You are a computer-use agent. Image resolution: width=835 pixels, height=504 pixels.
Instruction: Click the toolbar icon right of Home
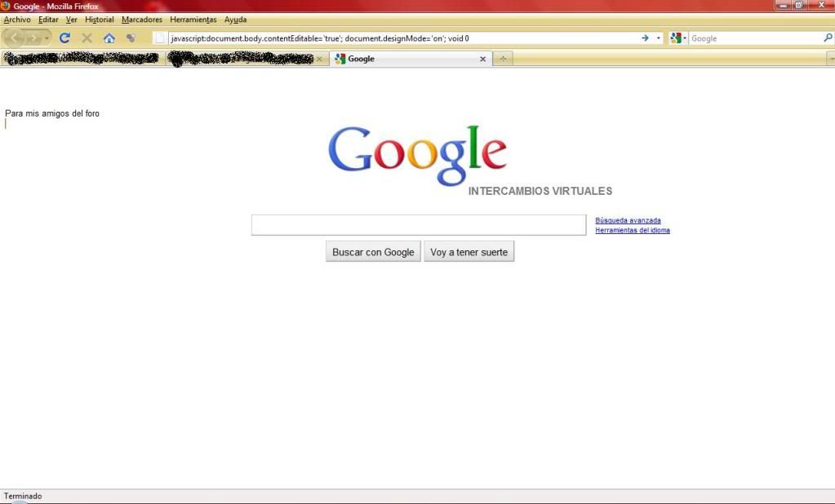tap(131, 38)
